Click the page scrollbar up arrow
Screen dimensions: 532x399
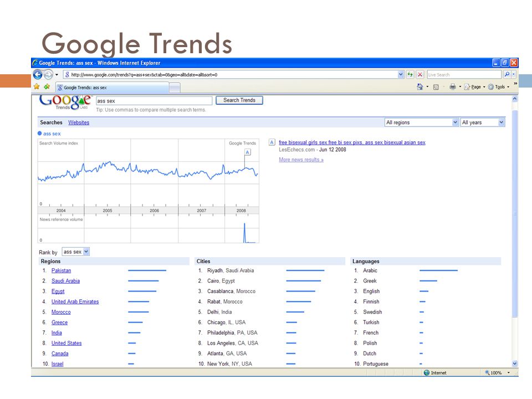tap(515, 99)
